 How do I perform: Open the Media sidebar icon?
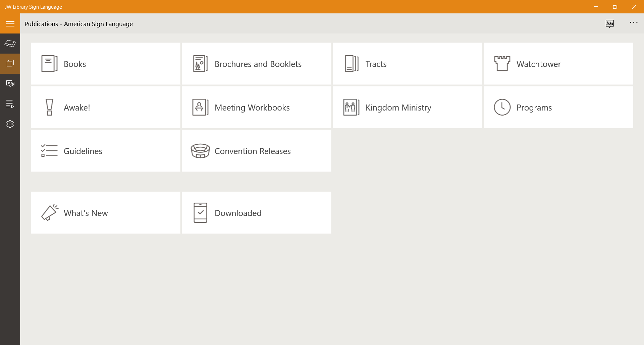click(x=10, y=84)
